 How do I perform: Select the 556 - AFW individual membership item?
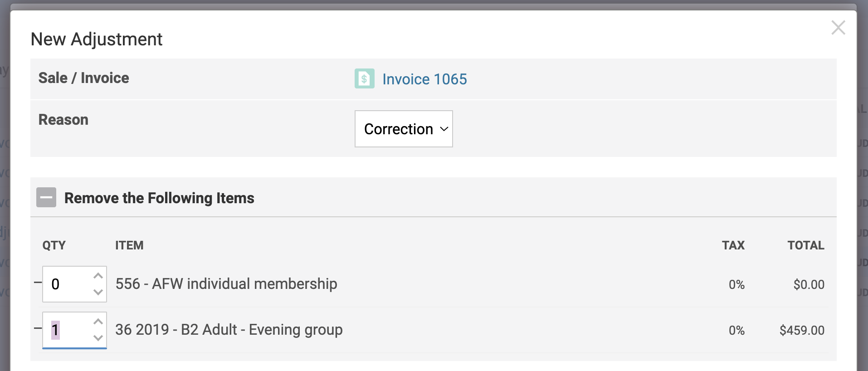point(226,284)
